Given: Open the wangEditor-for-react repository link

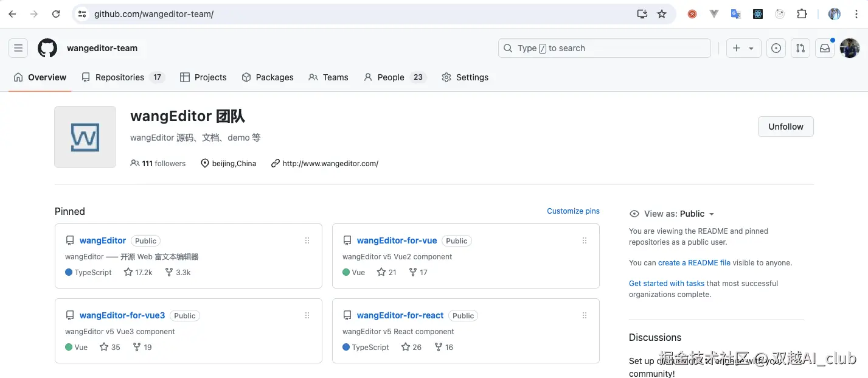Looking at the screenshot, I should click(400, 315).
